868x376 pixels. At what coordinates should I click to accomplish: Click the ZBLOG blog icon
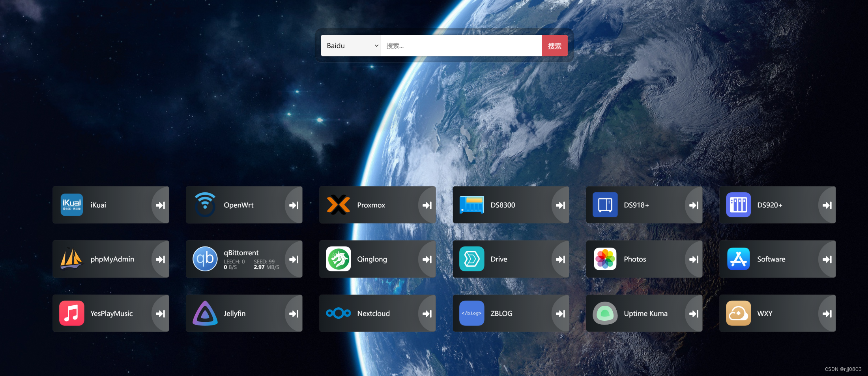point(472,313)
